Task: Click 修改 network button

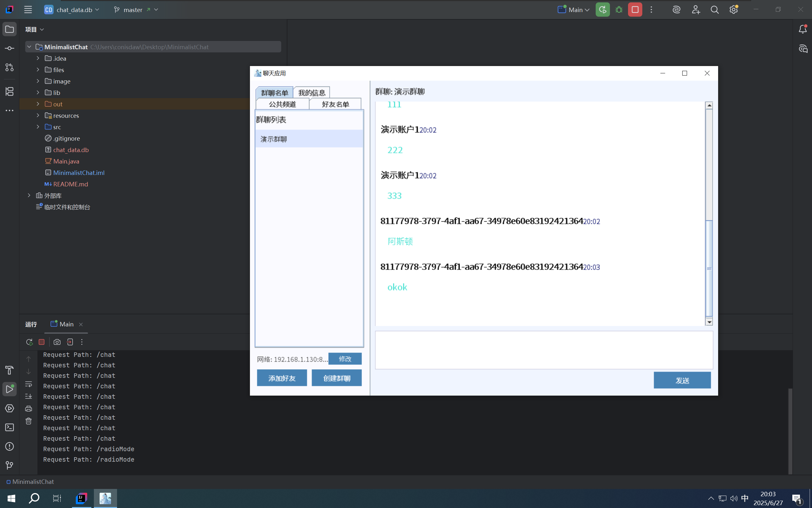Action: (345, 359)
